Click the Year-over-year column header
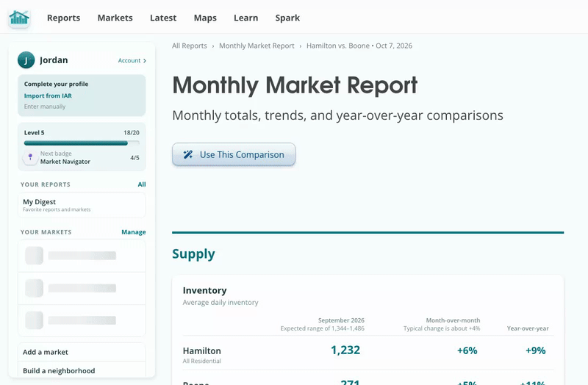This screenshot has width=588, height=385. [x=528, y=328]
